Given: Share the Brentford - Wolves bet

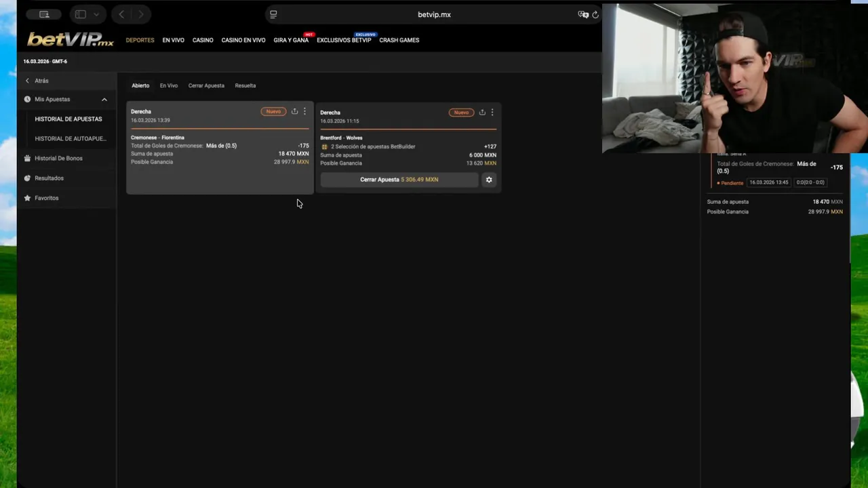Looking at the screenshot, I should coord(482,113).
